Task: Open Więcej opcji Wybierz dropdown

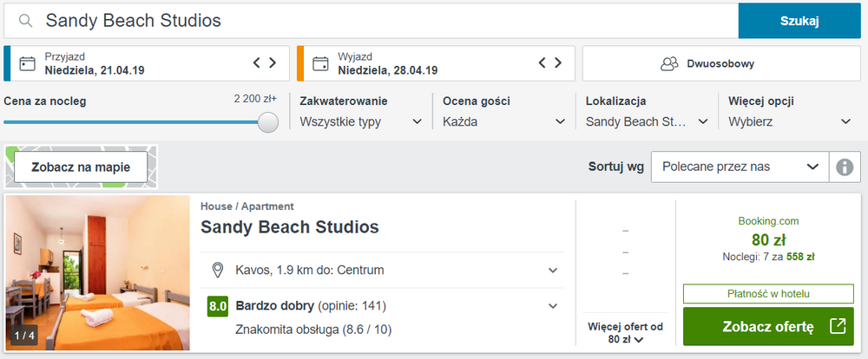Action: click(x=790, y=121)
